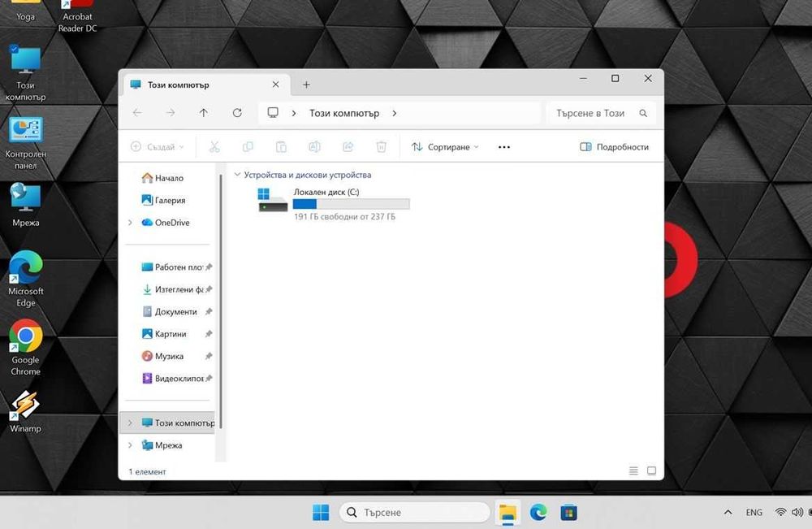Show hidden system tray icons

coord(728,513)
